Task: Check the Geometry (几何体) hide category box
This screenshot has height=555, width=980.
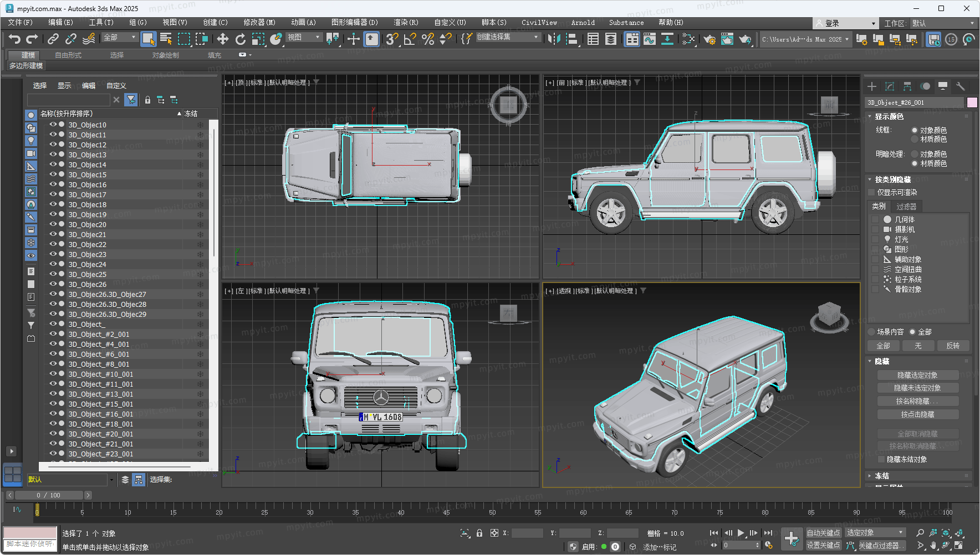Action: pos(875,219)
